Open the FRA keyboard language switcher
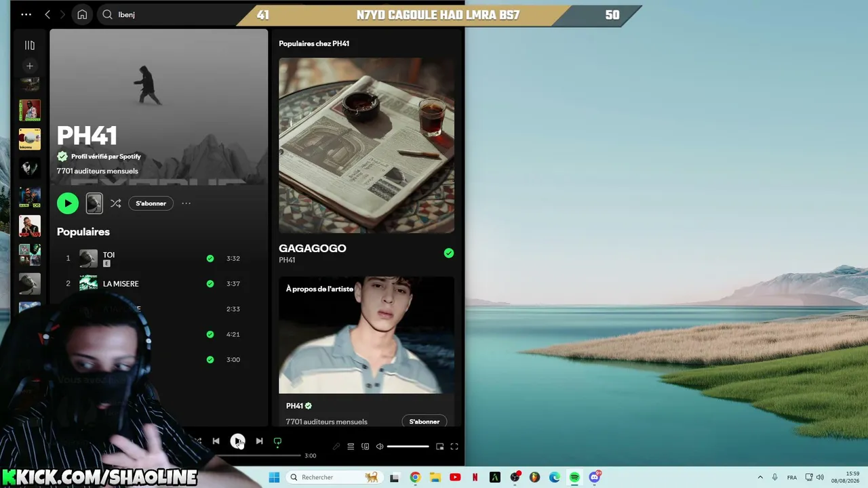Screen dimensions: 868x488 tap(792, 477)
